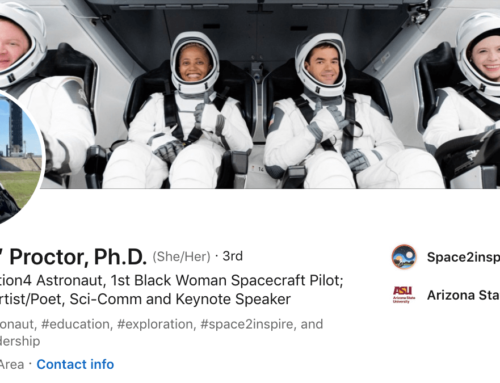Open the Space2inspire company link

click(463, 257)
